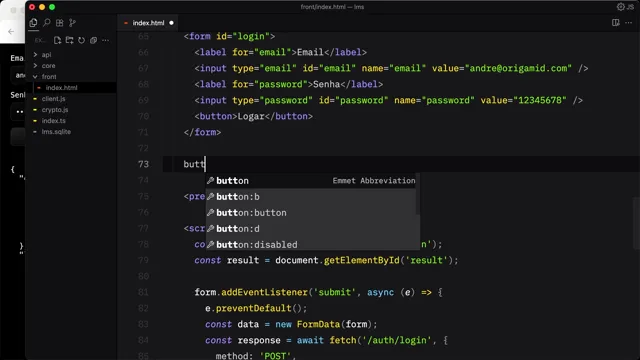The image size is (640, 360).
Task: Open the Extensions view icon
Action: 60,23
